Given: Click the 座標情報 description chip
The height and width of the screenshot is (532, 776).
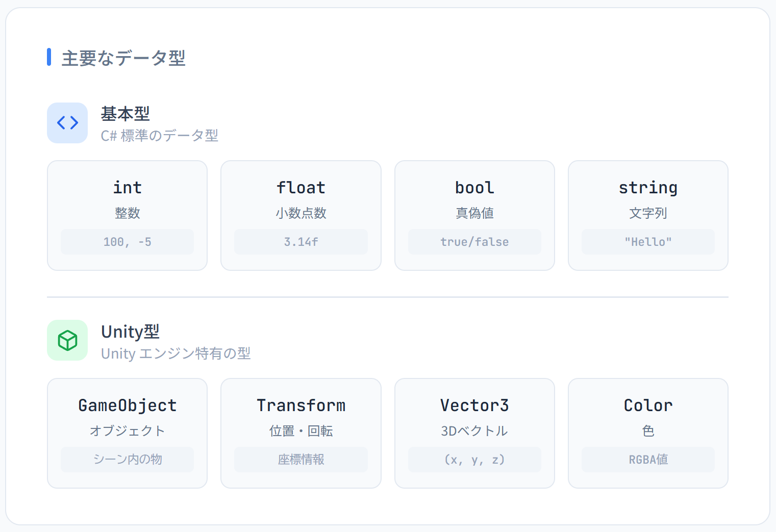Looking at the screenshot, I should tap(301, 460).
